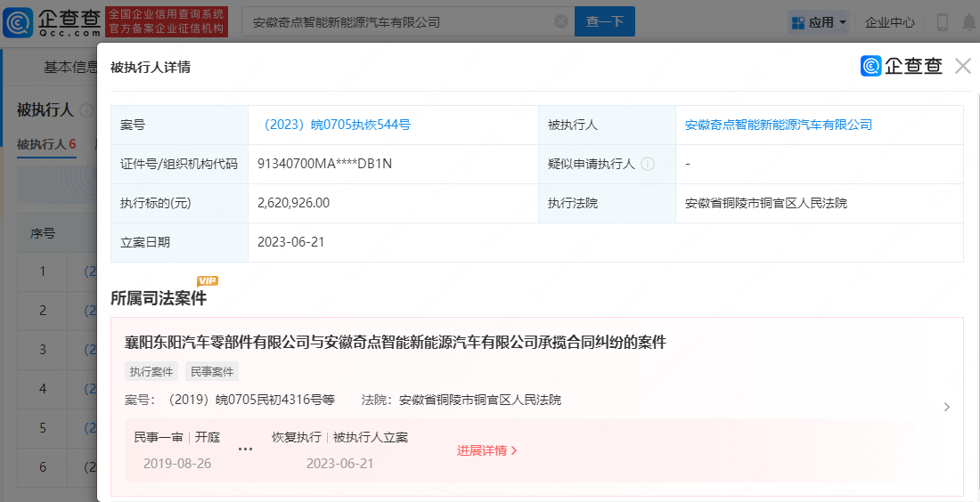Close the 被执行人详情 dialog
This screenshot has height=502, width=980.
962,66
